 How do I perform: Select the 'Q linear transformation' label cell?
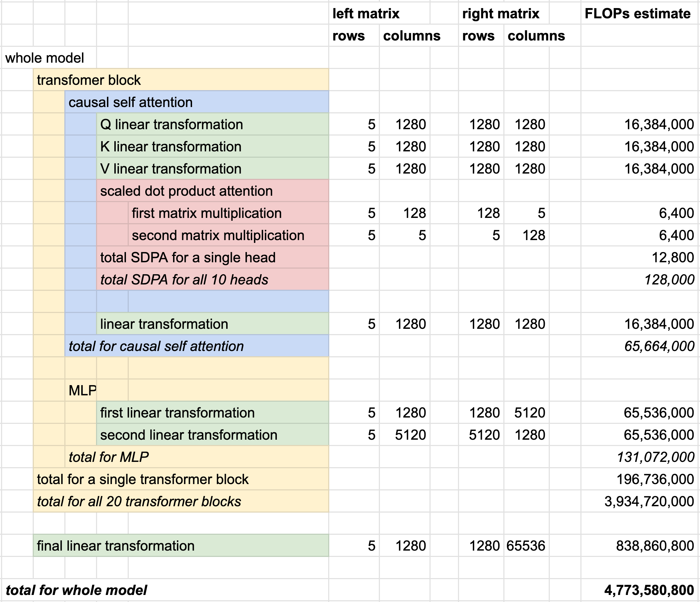172,125
